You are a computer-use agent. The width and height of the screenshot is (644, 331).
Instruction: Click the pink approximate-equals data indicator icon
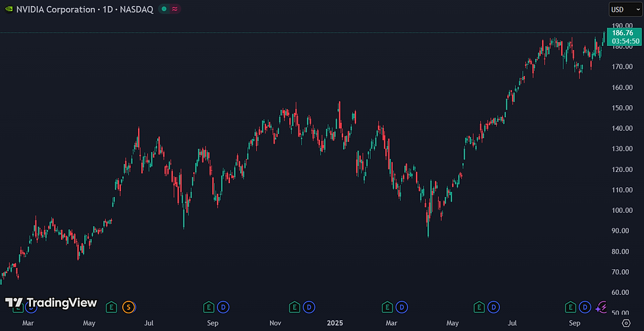pos(175,9)
